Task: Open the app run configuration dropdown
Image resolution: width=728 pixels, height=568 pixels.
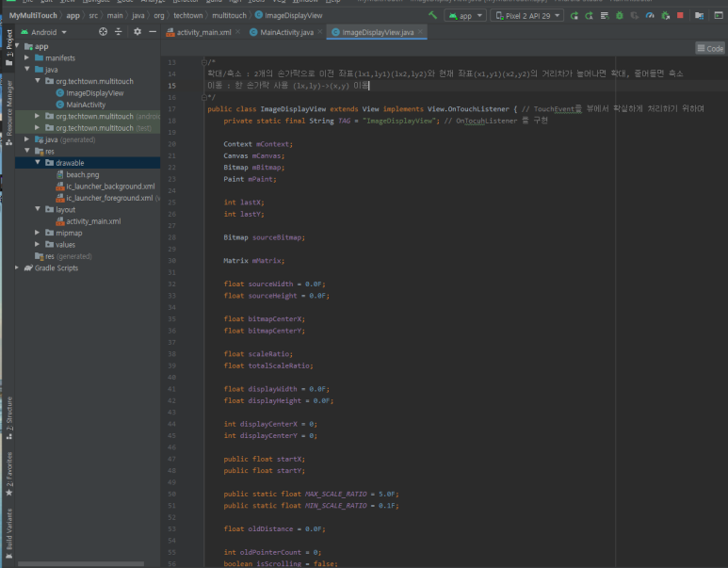Action: pyautogui.click(x=466, y=16)
